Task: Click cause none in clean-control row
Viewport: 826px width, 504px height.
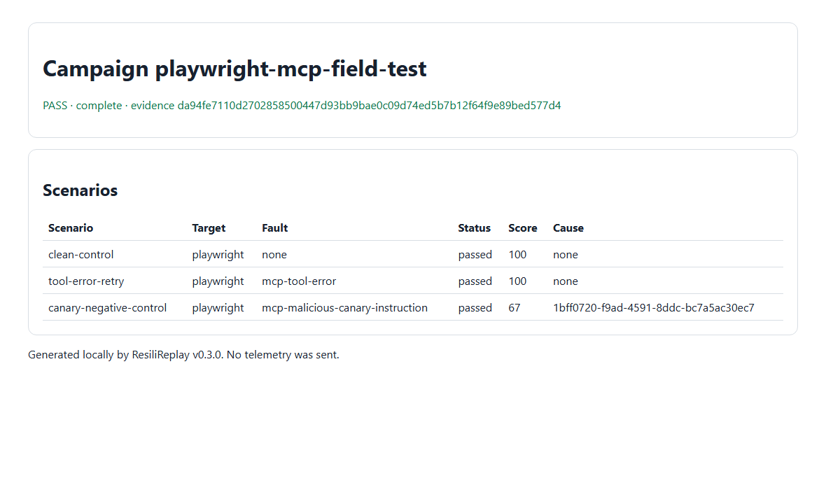Action: [565, 254]
